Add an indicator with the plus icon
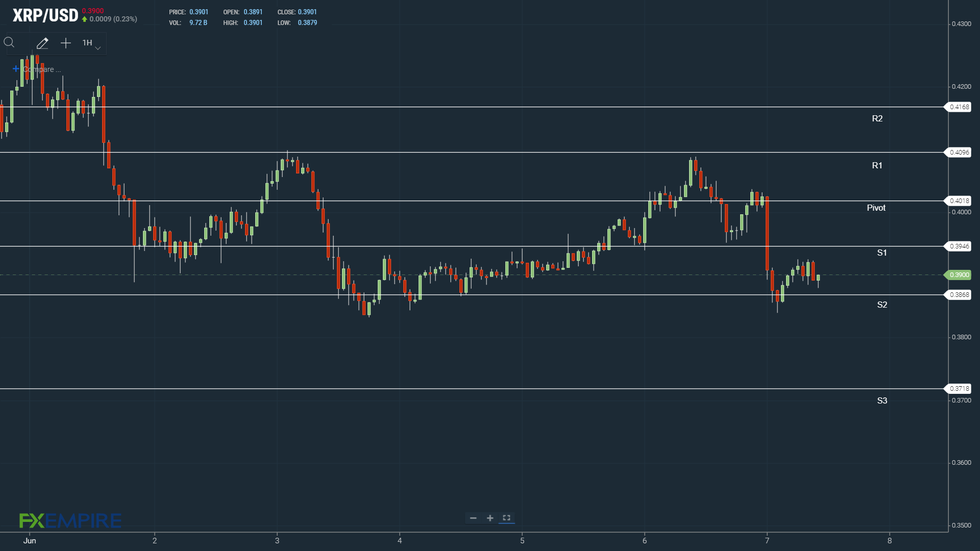The width and height of the screenshot is (980, 551). click(66, 43)
